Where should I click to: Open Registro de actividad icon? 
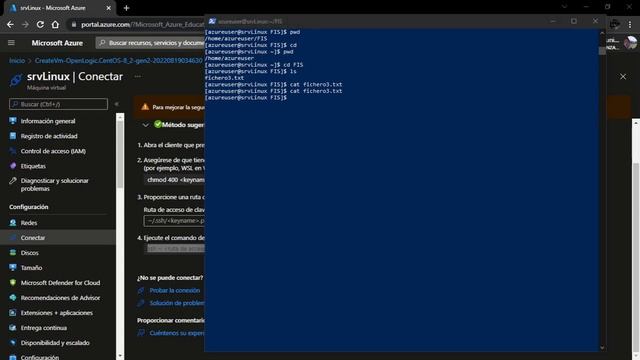pos(13,136)
